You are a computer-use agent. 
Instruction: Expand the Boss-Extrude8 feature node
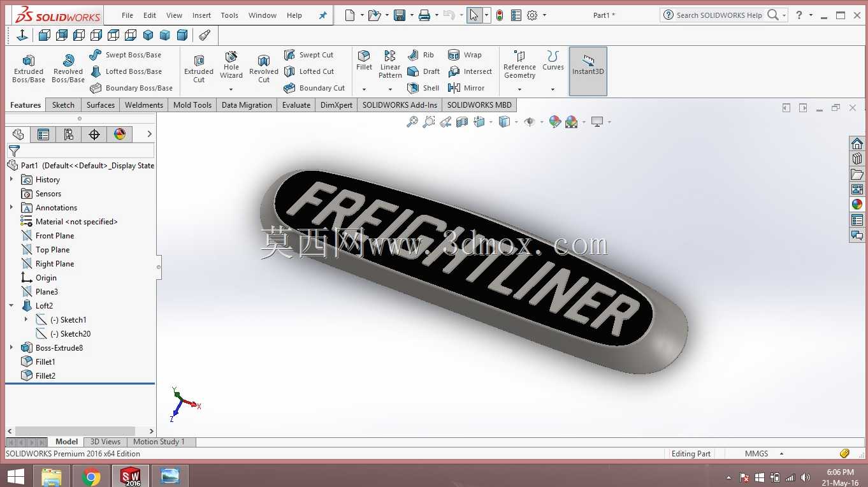(11, 348)
